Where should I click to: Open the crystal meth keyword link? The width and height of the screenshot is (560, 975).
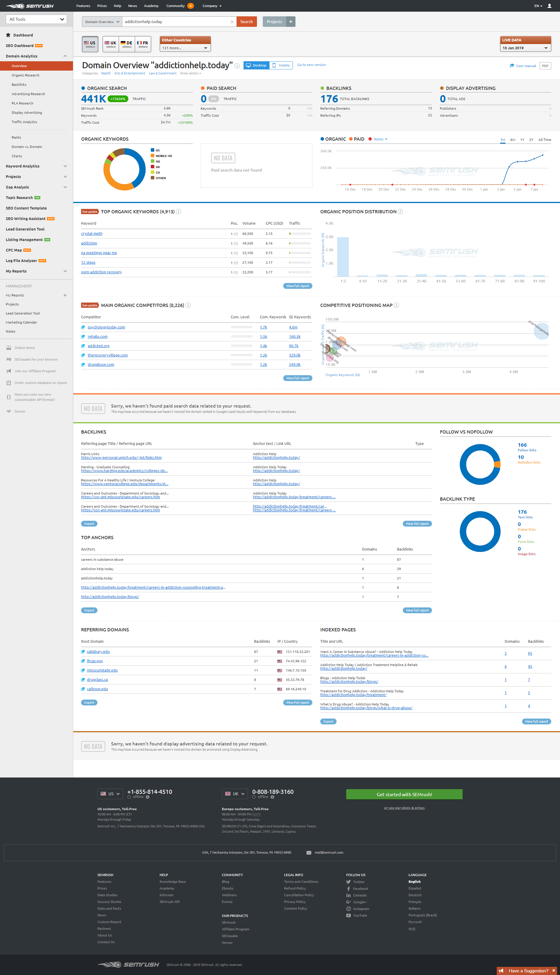(x=92, y=233)
